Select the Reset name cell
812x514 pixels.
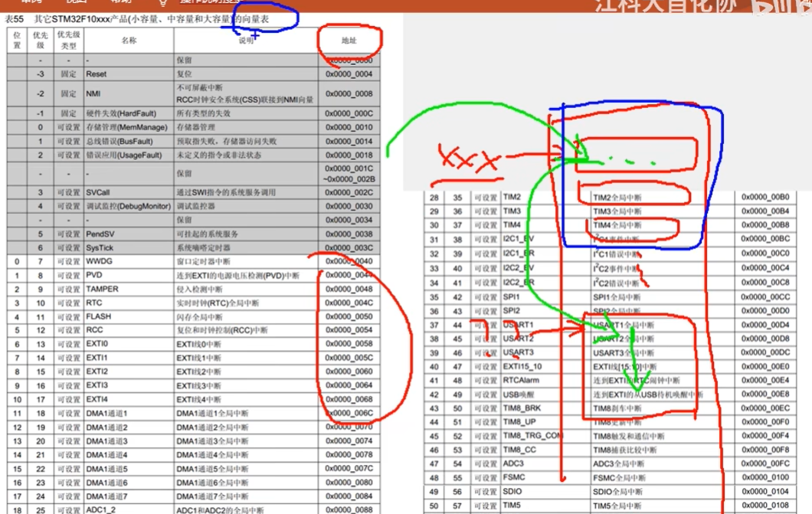(129, 74)
